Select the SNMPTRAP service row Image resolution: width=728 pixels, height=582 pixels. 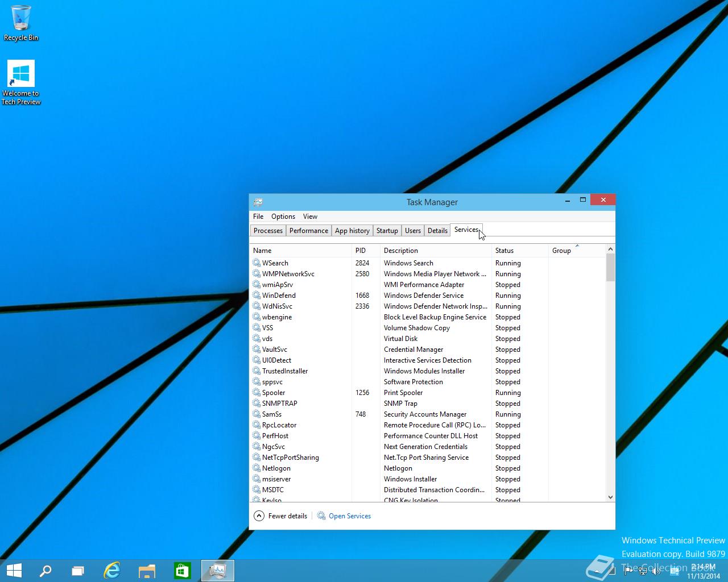428,403
